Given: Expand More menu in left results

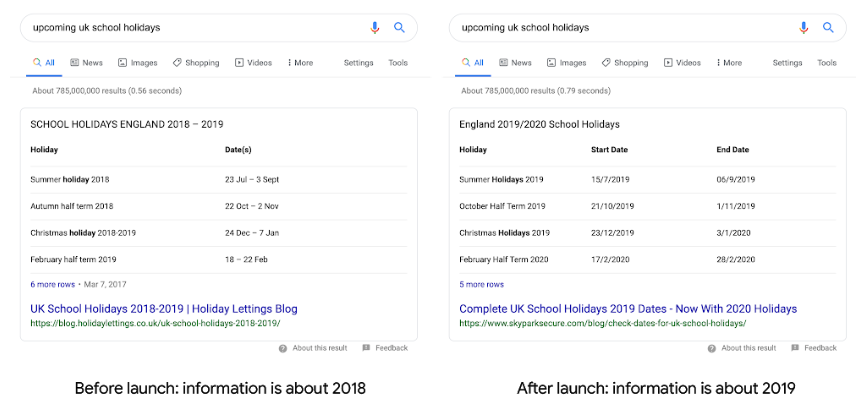Looking at the screenshot, I should pos(300,63).
